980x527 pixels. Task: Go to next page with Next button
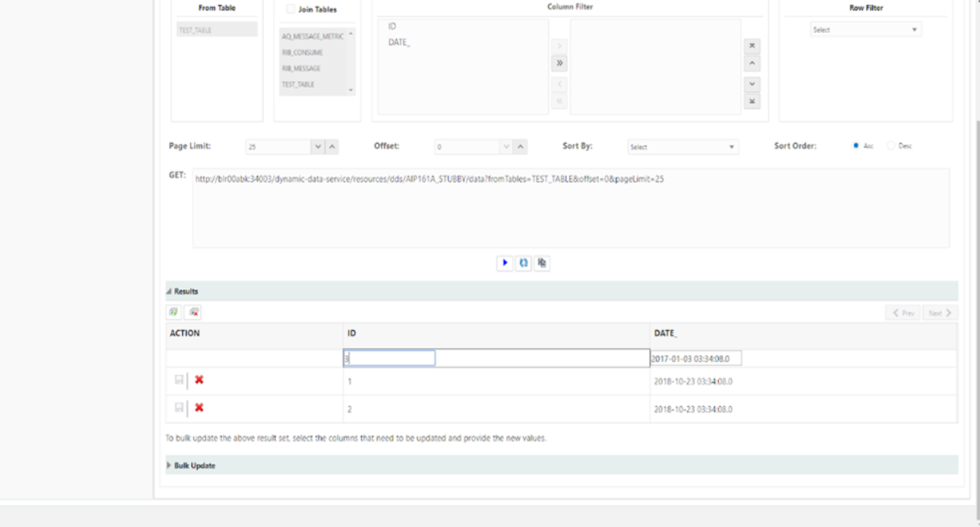click(939, 313)
